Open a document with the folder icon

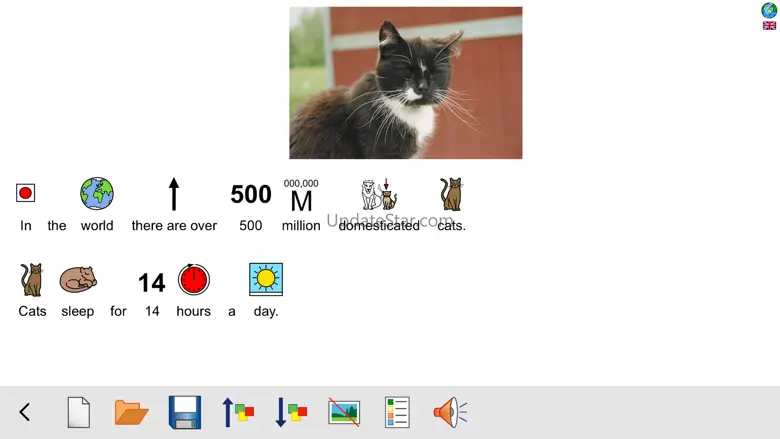click(x=131, y=412)
